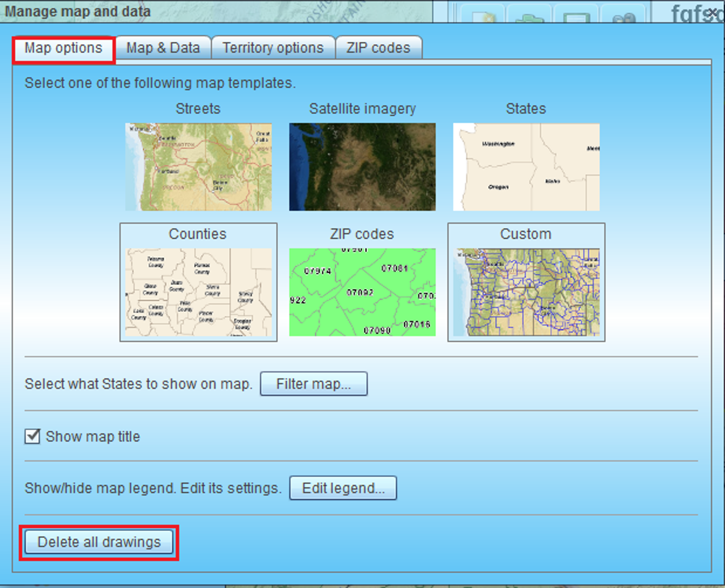Choose the Satellite imagery template thumbnail
The image size is (725, 588).
[x=362, y=167]
